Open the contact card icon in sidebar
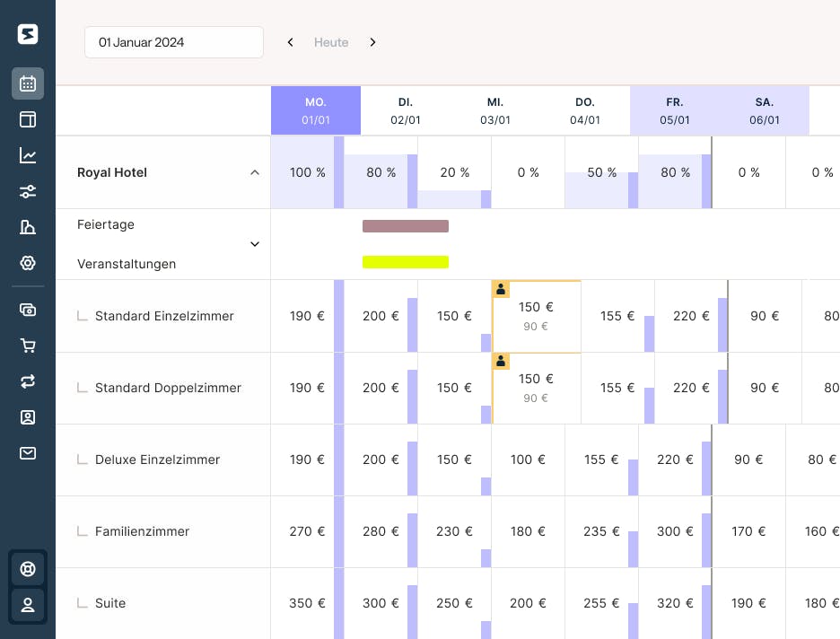 [28, 417]
